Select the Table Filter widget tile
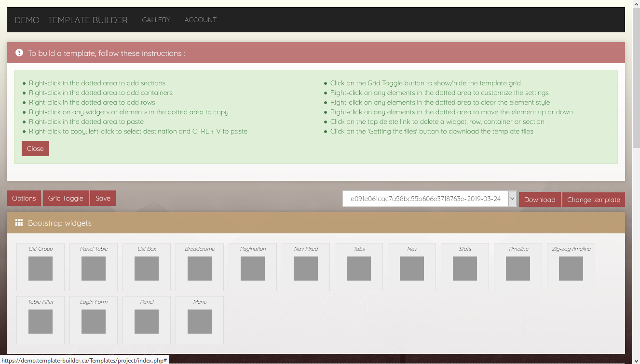Viewport: 640px width, 364px height. point(41,320)
